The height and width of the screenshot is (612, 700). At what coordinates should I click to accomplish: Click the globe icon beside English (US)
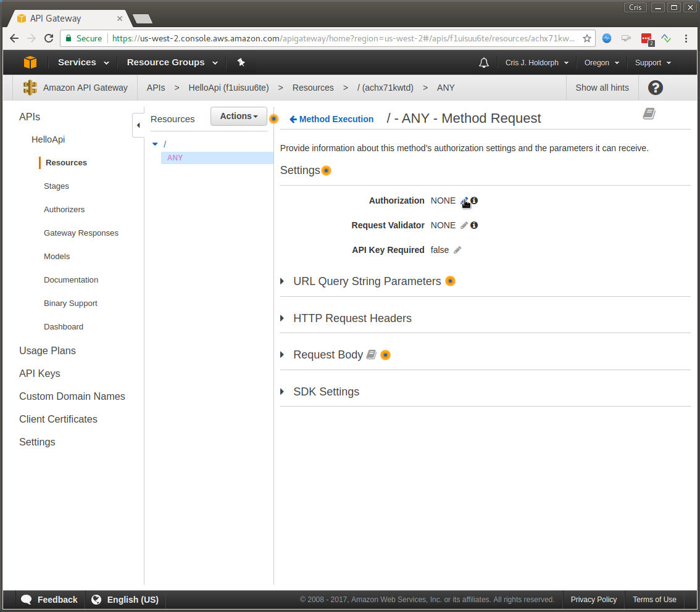tap(96, 600)
